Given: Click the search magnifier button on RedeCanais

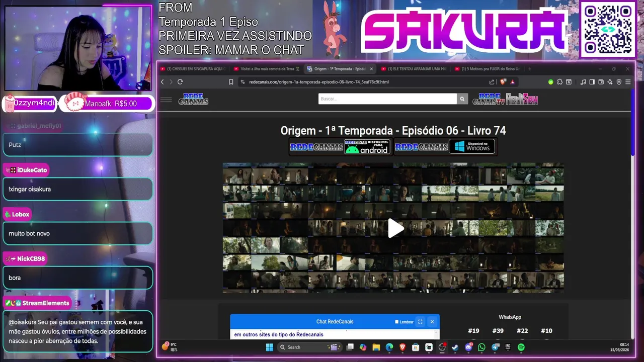Looking at the screenshot, I should point(462,99).
